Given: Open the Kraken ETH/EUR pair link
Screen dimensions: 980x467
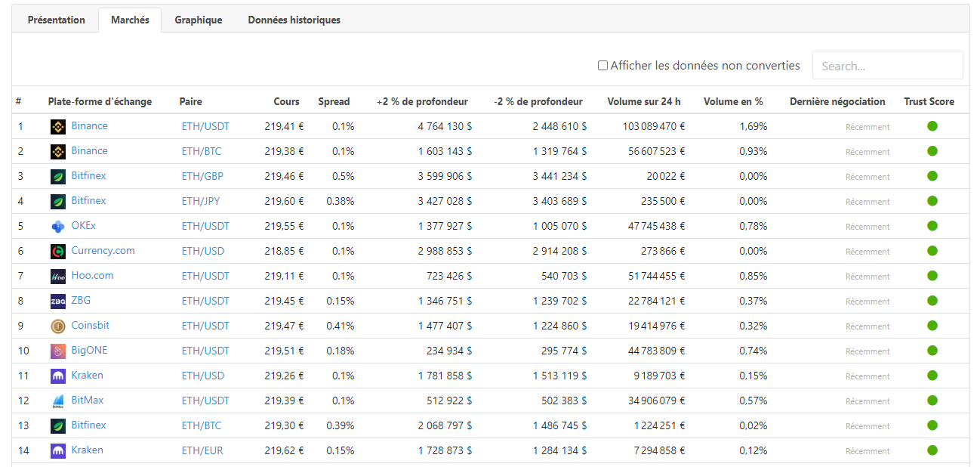Looking at the screenshot, I should tap(202, 451).
